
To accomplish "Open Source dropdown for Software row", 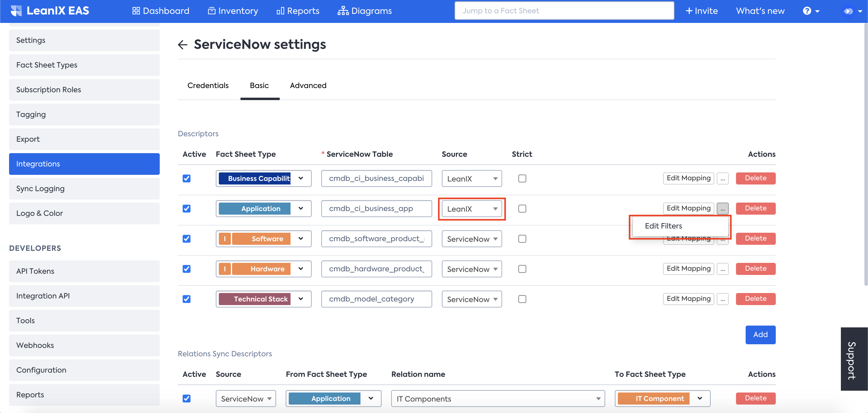I will click(x=472, y=239).
